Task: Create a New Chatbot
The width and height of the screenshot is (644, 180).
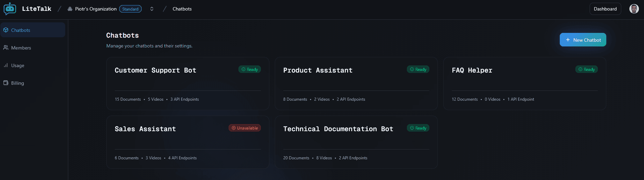Action: (583, 40)
